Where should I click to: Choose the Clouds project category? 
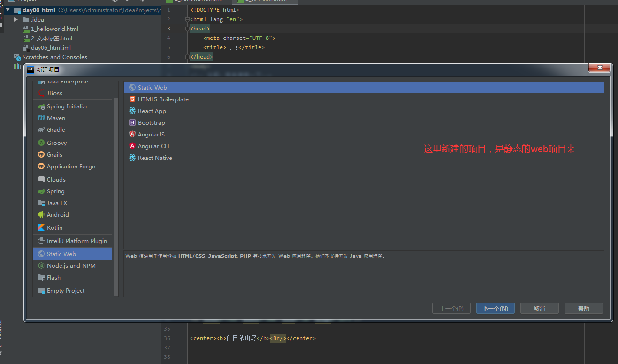click(x=72, y=180)
